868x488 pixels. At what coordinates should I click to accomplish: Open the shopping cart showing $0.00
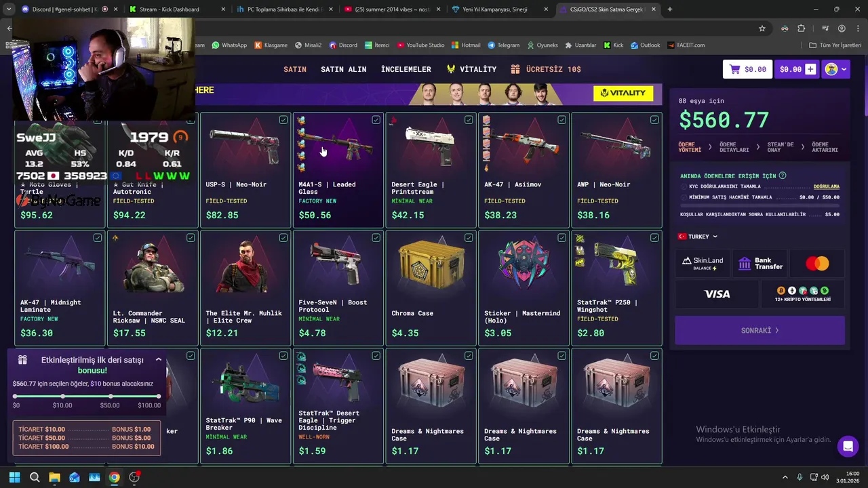pos(747,69)
